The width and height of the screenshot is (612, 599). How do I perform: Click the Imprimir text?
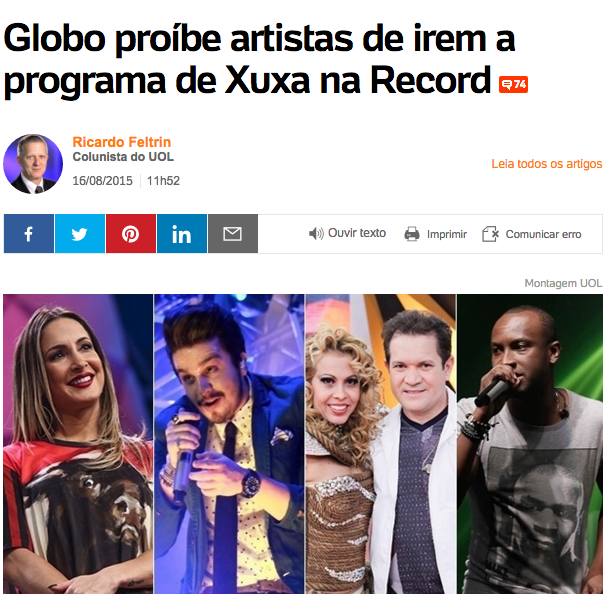tap(447, 234)
